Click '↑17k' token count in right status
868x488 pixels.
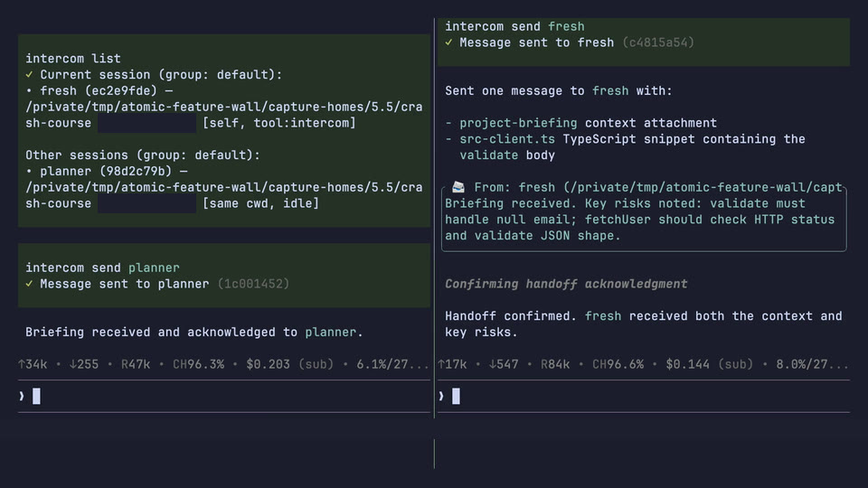(452, 364)
